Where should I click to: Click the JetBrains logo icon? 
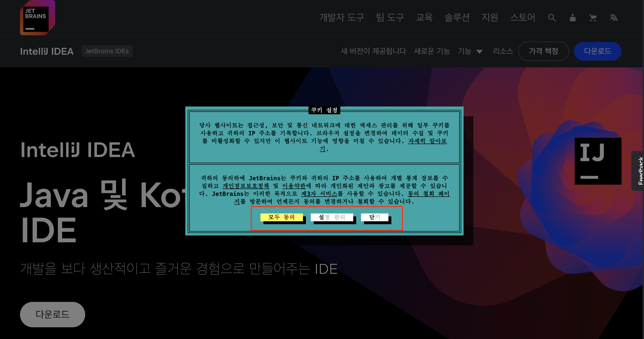(x=37, y=18)
